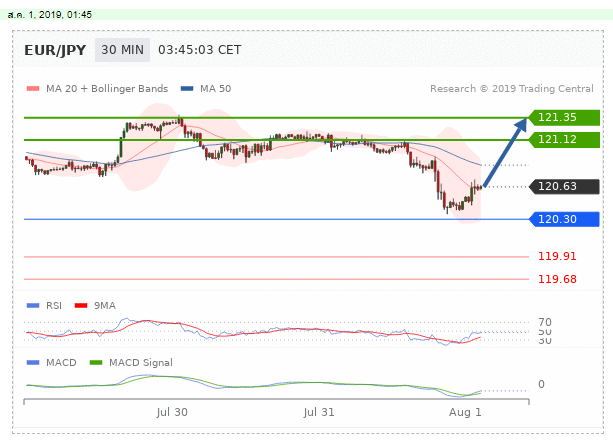
Task: Click the 120.63 current price tag
Action: [564, 186]
